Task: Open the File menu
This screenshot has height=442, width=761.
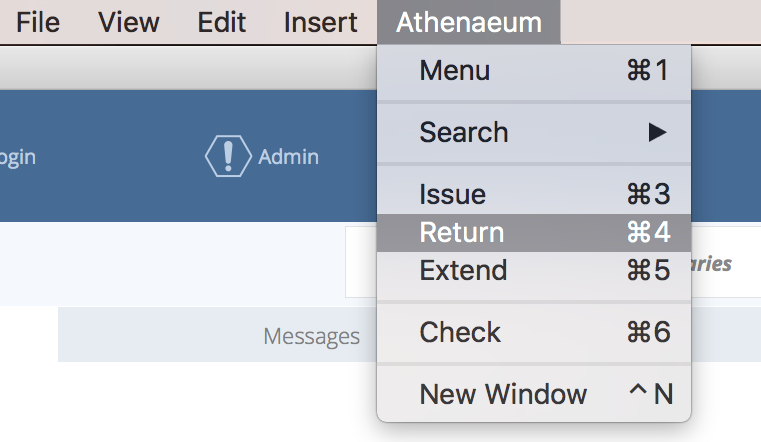Action: pyautogui.click(x=36, y=22)
